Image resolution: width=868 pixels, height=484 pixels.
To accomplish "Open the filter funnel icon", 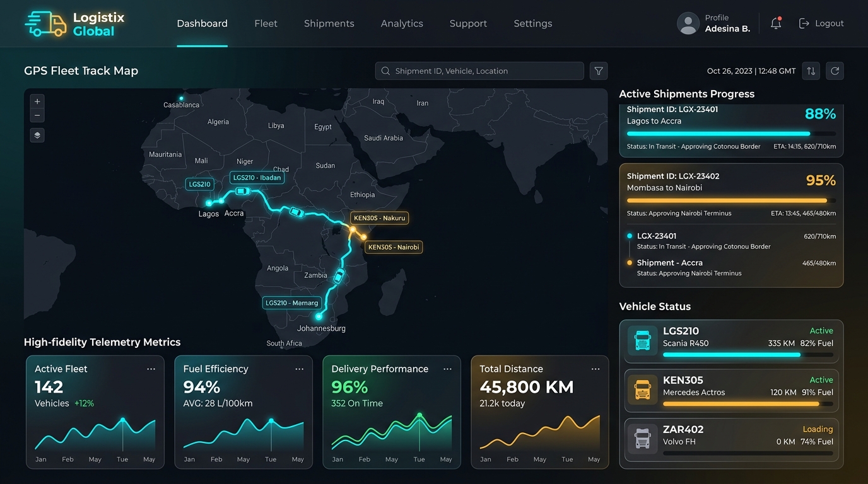I will point(599,71).
